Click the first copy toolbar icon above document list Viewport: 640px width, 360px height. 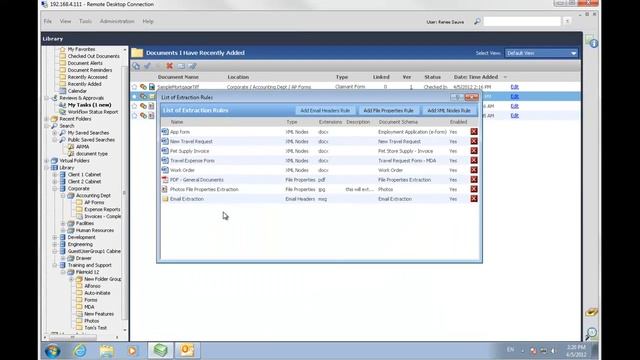[136, 66]
